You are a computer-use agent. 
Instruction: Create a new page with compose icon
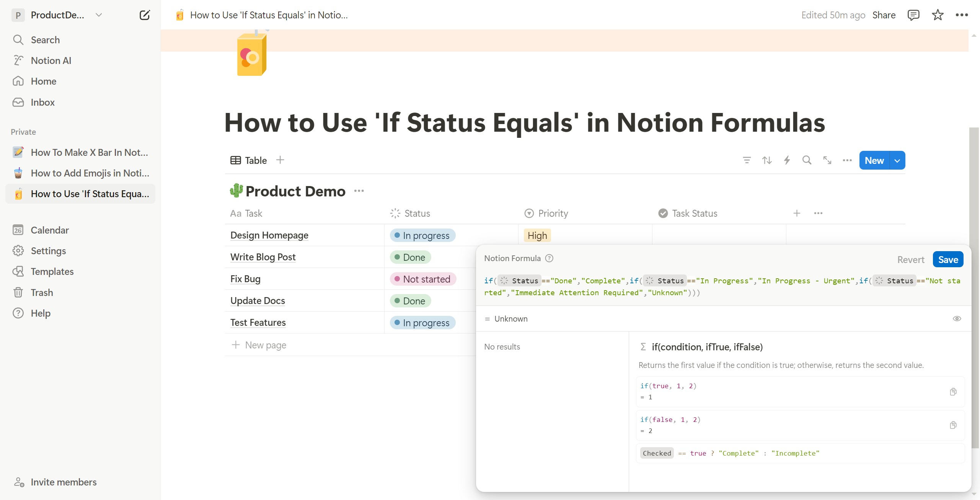pyautogui.click(x=144, y=15)
